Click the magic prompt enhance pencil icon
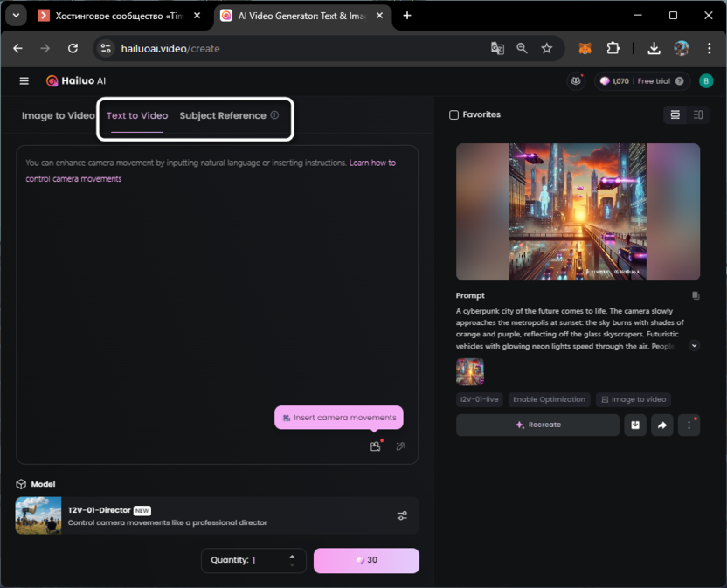The width and height of the screenshot is (727, 588). tap(400, 446)
